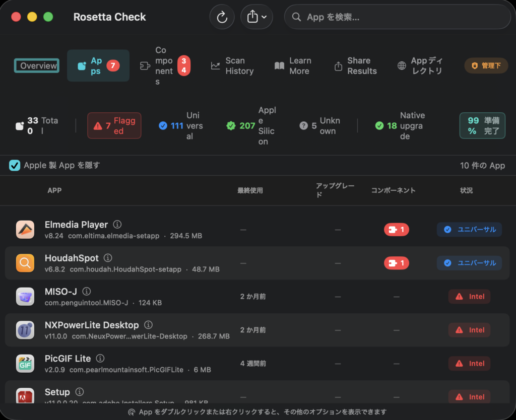Filter by 330 Total apps
516x420 pixels.
[37, 125]
